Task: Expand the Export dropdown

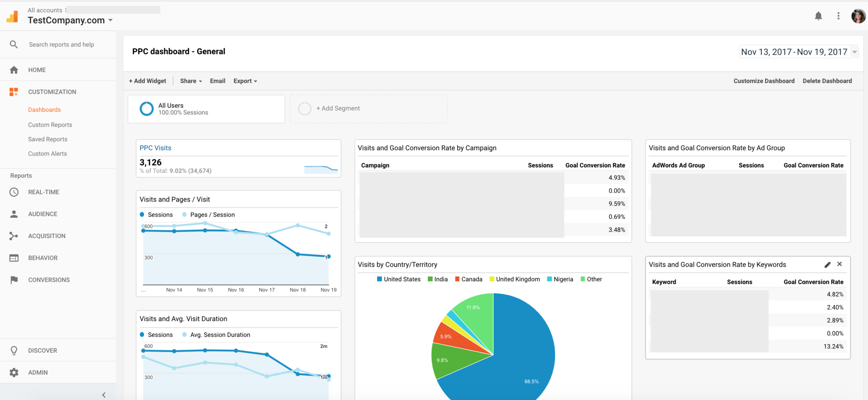Action: (x=245, y=81)
